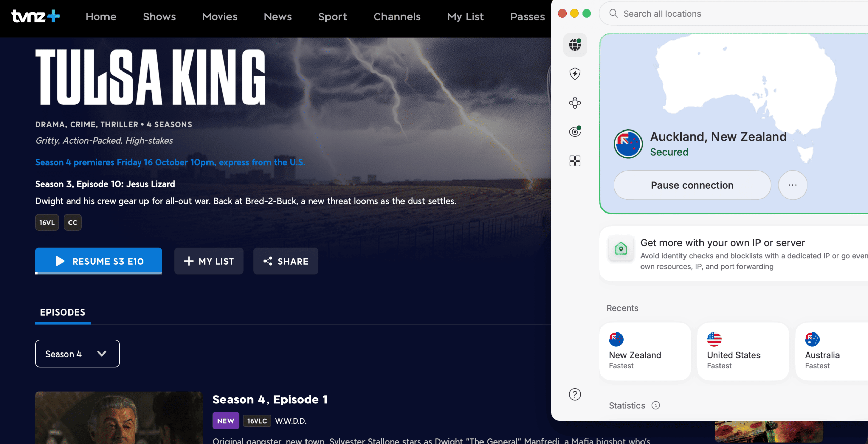The image size is (868, 444).
Task: Open My List in top navigation
Action: point(465,17)
